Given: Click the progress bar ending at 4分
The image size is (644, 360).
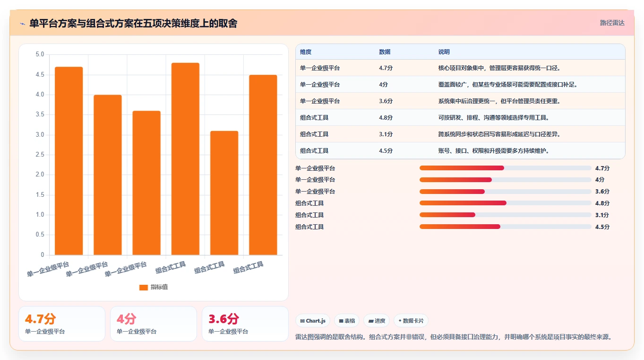Looking at the screenshot, I should (506, 180).
